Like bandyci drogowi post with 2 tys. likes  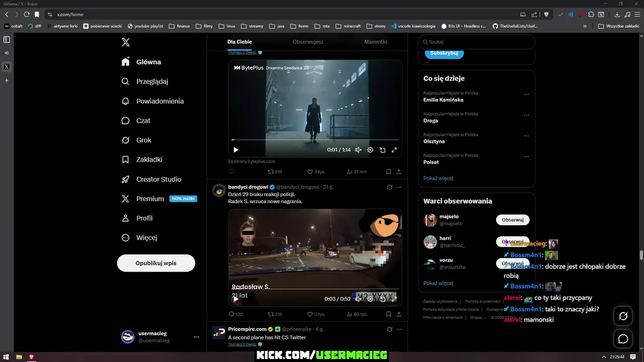tap(316, 314)
